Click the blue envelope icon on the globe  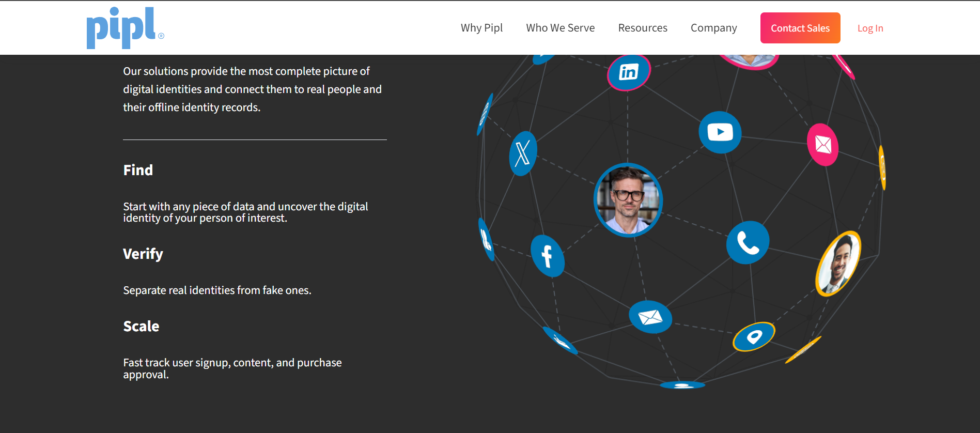pyautogui.click(x=650, y=317)
